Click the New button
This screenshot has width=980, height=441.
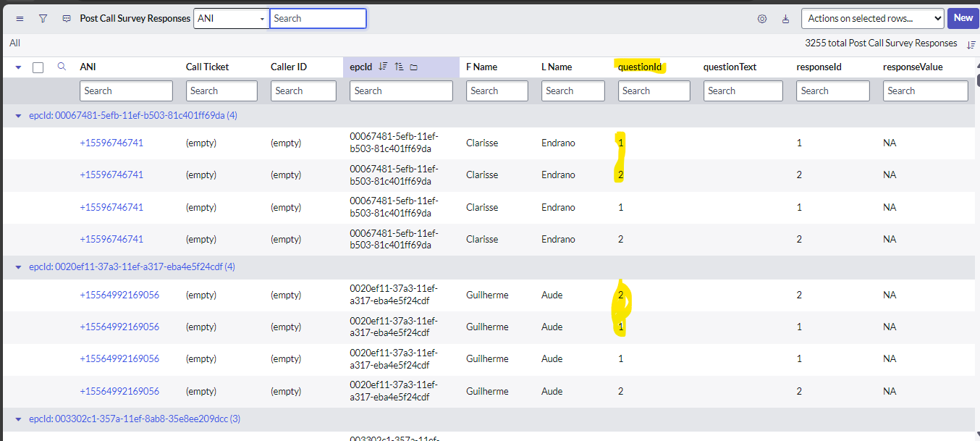963,18
